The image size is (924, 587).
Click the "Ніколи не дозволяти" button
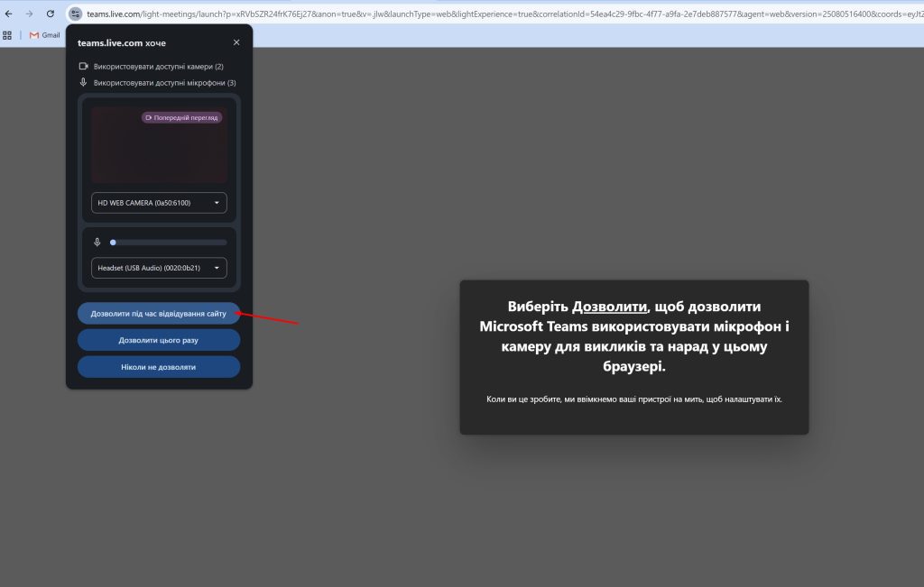159,367
